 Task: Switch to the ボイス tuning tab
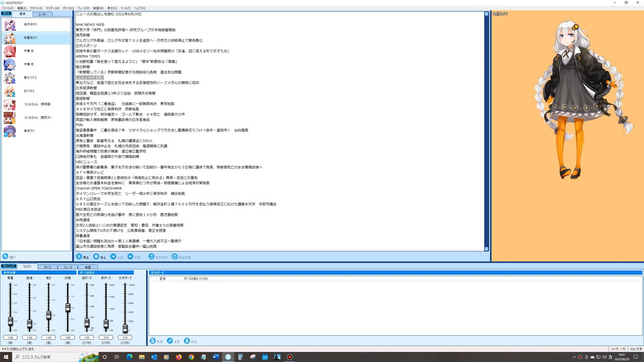coord(48,267)
